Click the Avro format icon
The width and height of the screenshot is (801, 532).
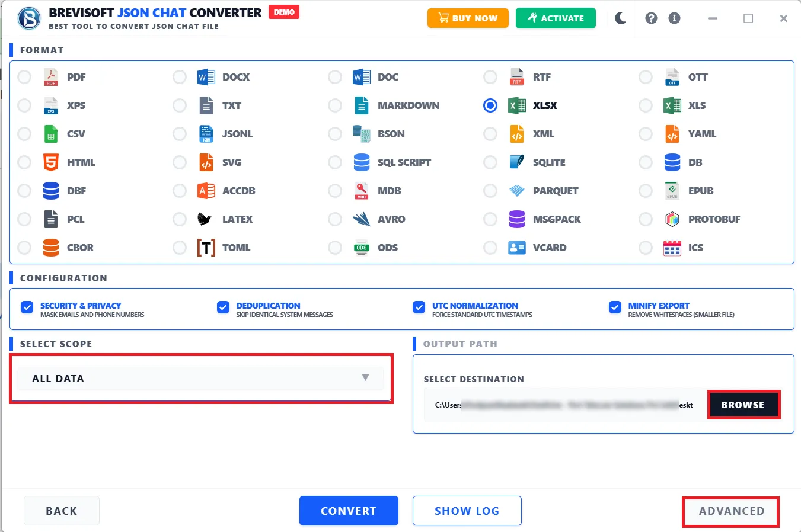coord(362,219)
